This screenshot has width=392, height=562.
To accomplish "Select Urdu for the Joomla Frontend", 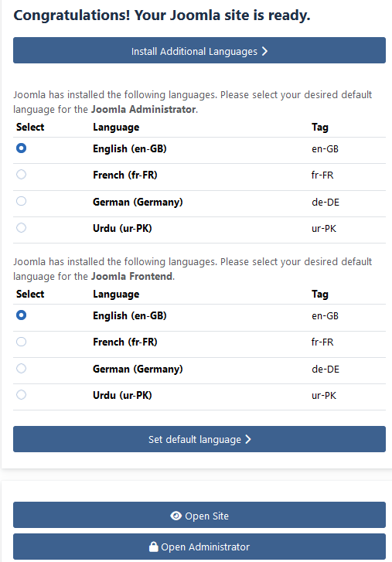I will point(21,394).
